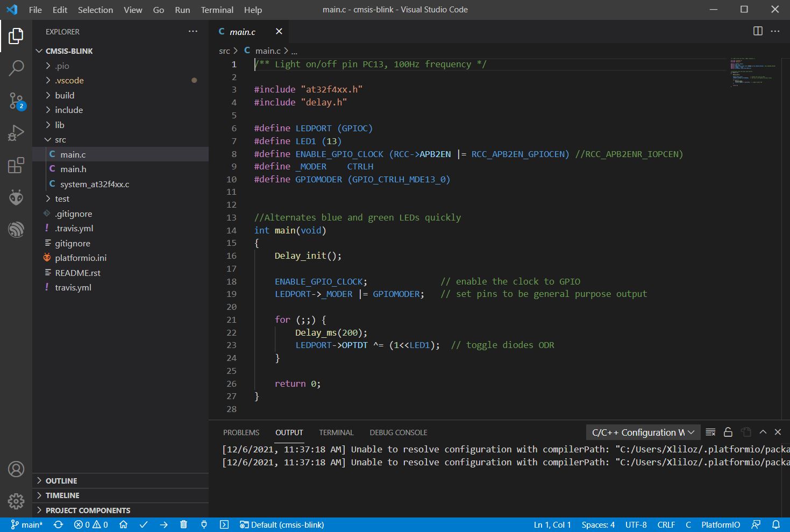This screenshot has width=790, height=532.
Task: Open the Search view icon
Action: point(16,68)
